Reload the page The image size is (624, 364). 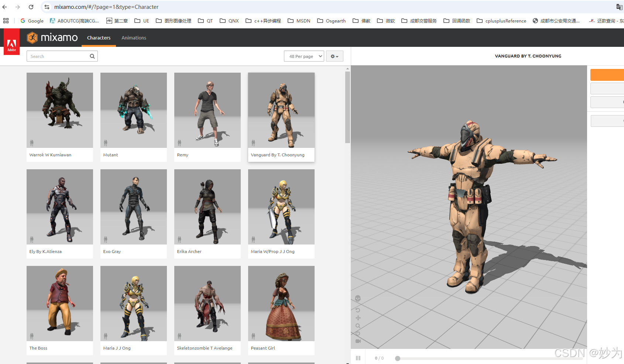pyautogui.click(x=31, y=7)
